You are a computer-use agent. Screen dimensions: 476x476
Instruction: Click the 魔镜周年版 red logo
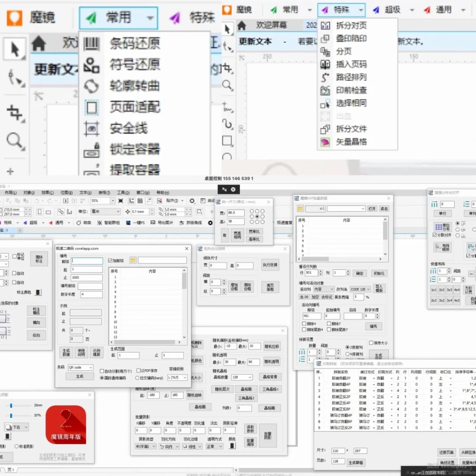tap(66, 424)
